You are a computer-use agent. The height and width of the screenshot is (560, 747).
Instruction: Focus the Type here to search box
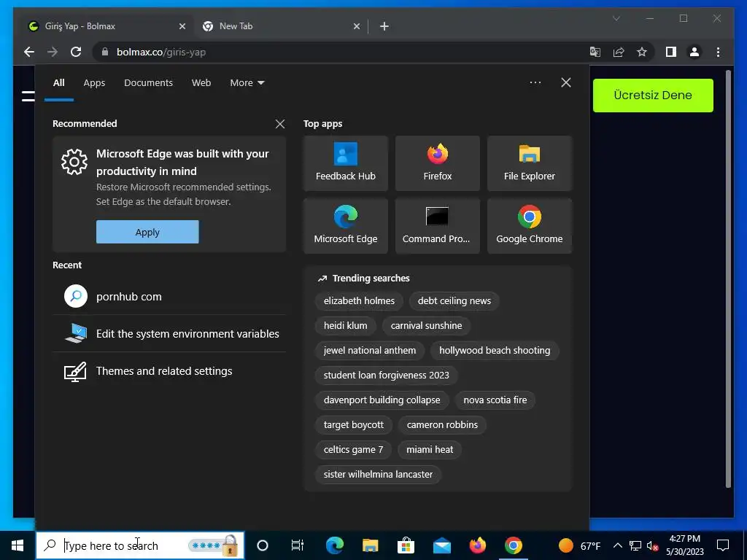pyautogui.click(x=140, y=545)
